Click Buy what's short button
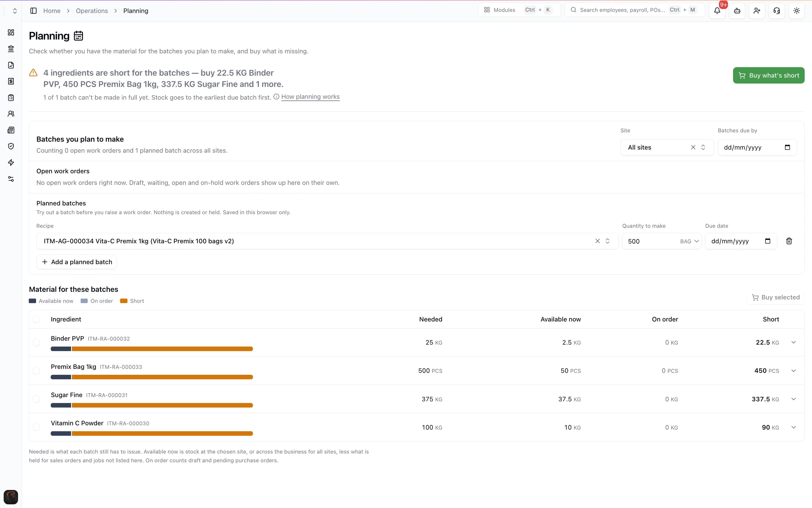The image size is (812, 508). click(768, 75)
